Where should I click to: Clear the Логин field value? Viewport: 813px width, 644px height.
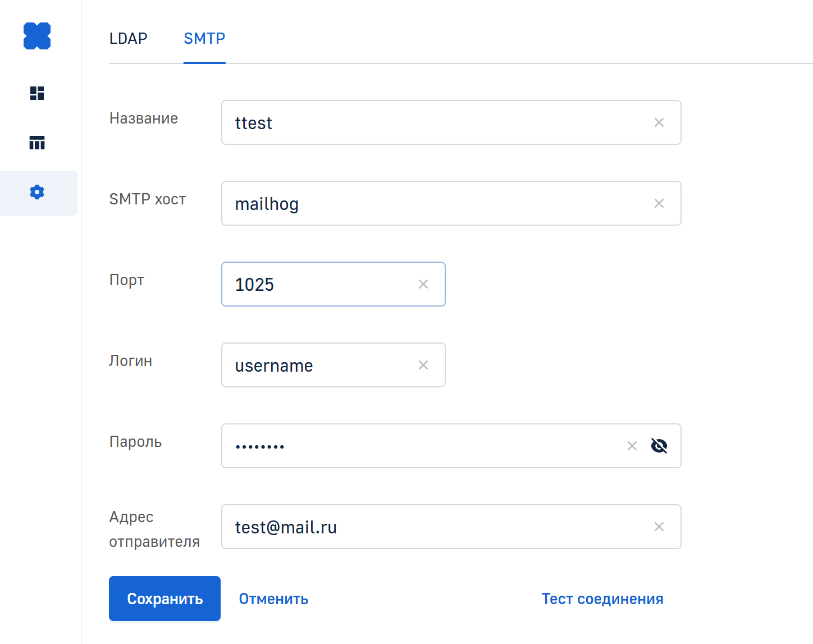point(423,365)
